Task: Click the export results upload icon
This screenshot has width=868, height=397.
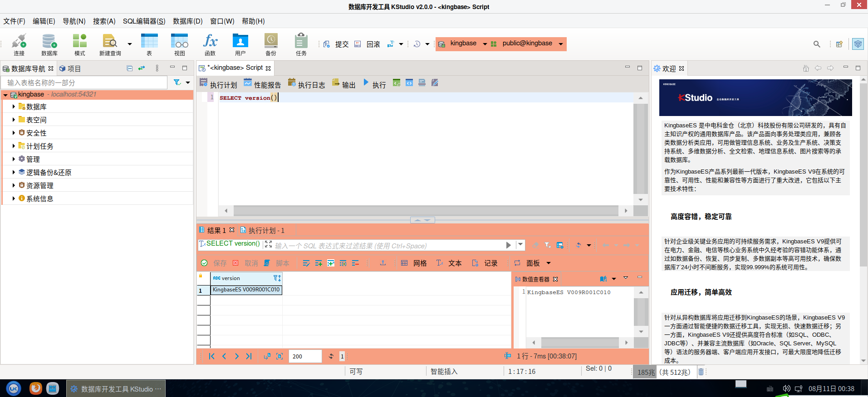Action: [383, 263]
